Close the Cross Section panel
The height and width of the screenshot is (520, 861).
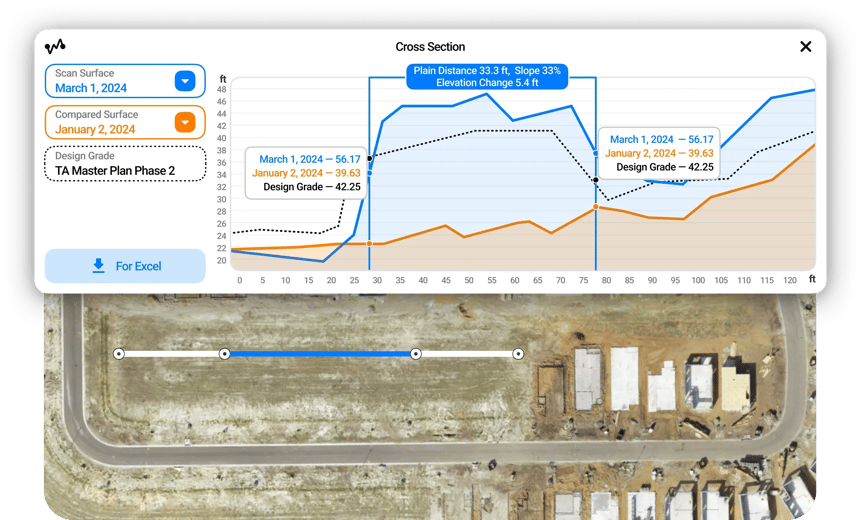[x=806, y=47]
